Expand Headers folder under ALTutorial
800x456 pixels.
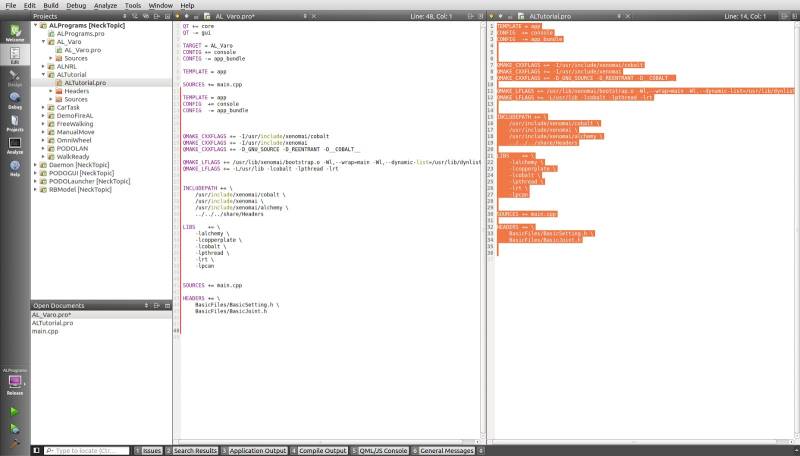click(x=51, y=91)
